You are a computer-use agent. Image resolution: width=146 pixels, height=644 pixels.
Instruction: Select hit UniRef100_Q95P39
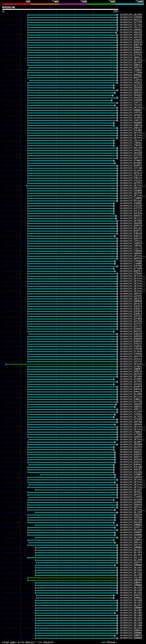(x=131, y=371)
